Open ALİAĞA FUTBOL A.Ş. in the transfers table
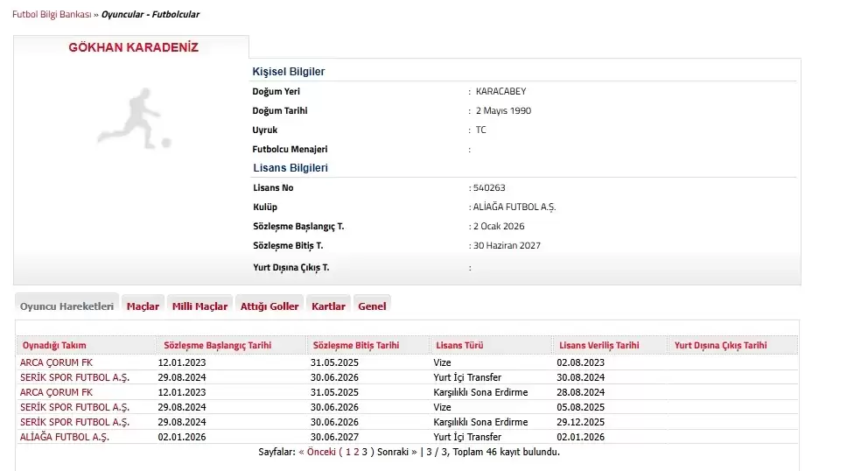 65,437
